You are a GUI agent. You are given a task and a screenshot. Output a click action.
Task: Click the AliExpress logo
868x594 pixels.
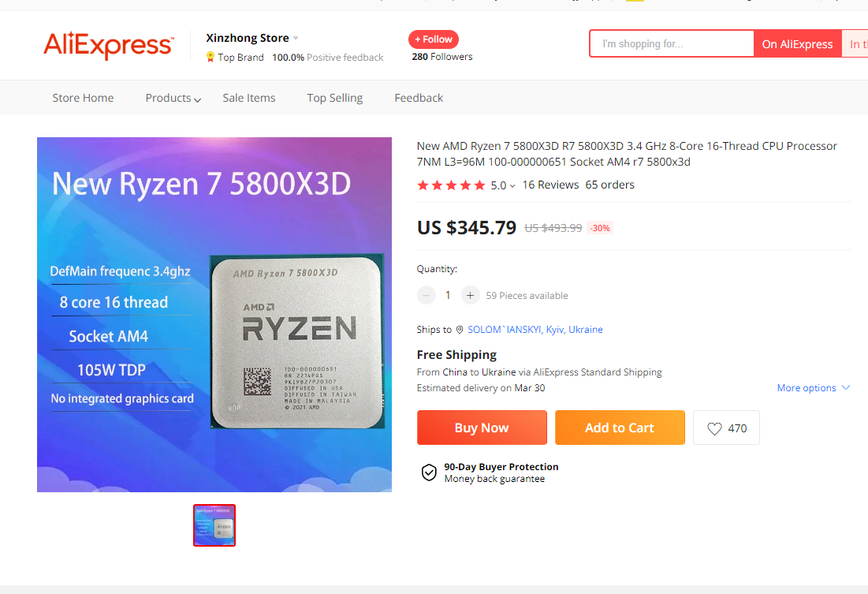point(108,44)
